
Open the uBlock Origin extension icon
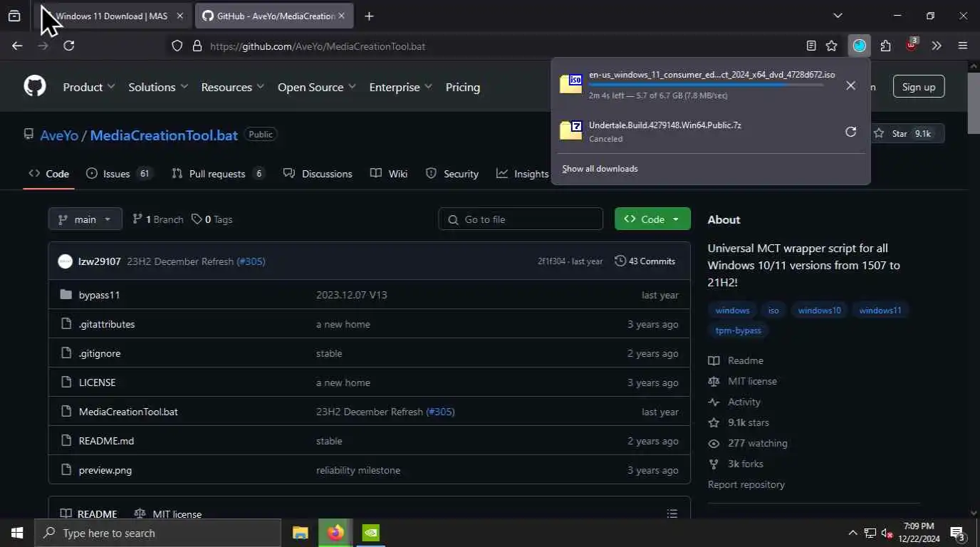coord(911,46)
